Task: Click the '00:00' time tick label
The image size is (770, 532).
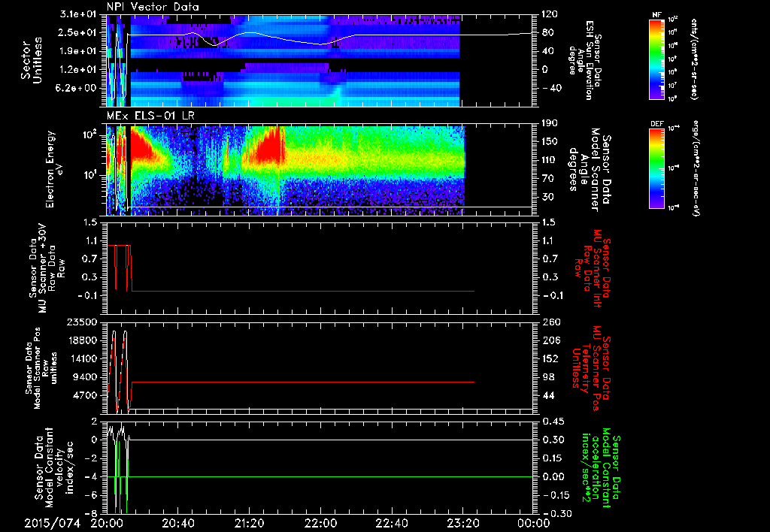Action: point(534,523)
